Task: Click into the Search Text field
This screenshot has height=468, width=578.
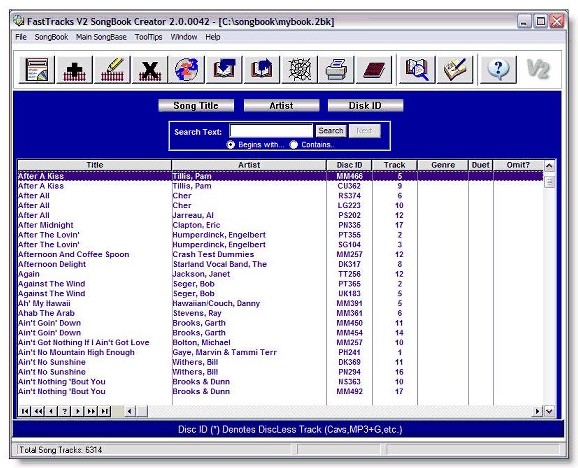Action: point(271,131)
